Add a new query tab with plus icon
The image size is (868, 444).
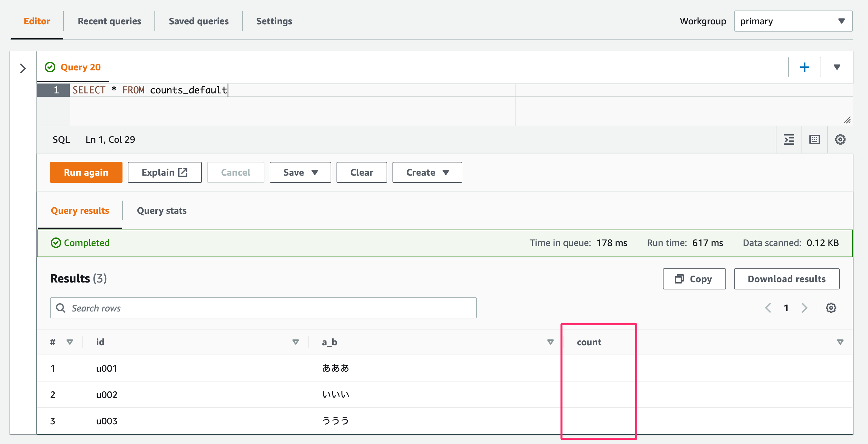point(804,67)
